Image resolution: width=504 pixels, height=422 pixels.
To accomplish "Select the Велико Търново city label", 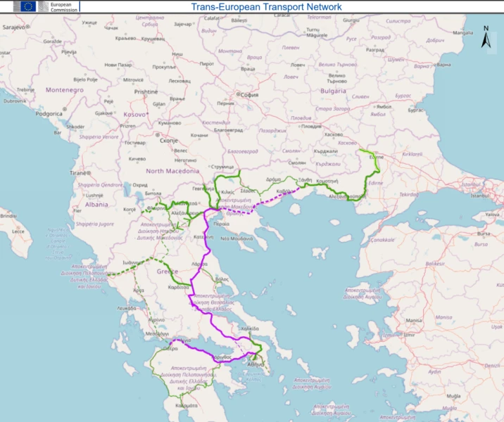I will pos(337,78).
